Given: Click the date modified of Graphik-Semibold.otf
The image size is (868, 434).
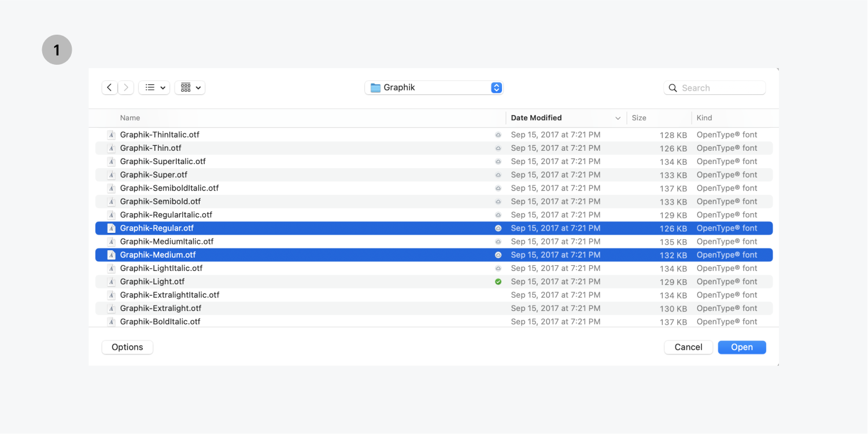Looking at the screenshot, I should 556,201.
